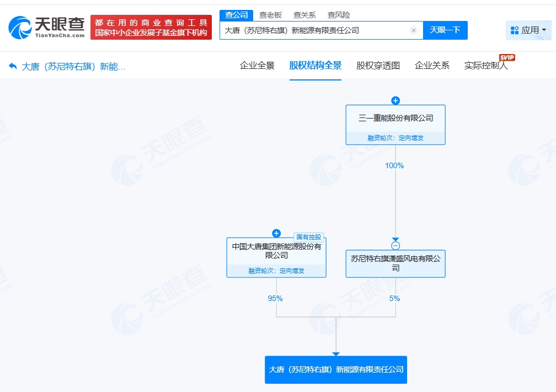Viewport: 556px width, 392px height.
Task: Clear the search box with the X icon
Action: click(x=414, y=30)
